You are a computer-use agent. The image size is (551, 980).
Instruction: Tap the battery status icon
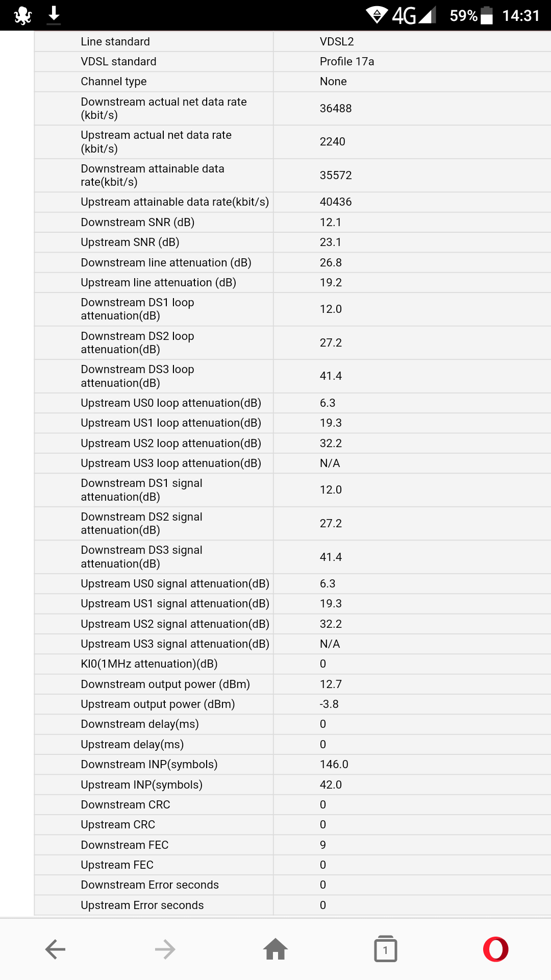487,15
